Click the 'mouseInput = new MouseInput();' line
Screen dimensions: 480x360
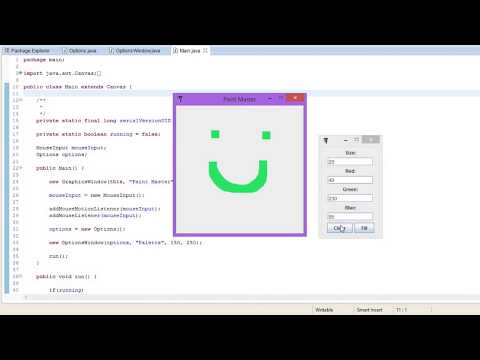coord(97,195)
